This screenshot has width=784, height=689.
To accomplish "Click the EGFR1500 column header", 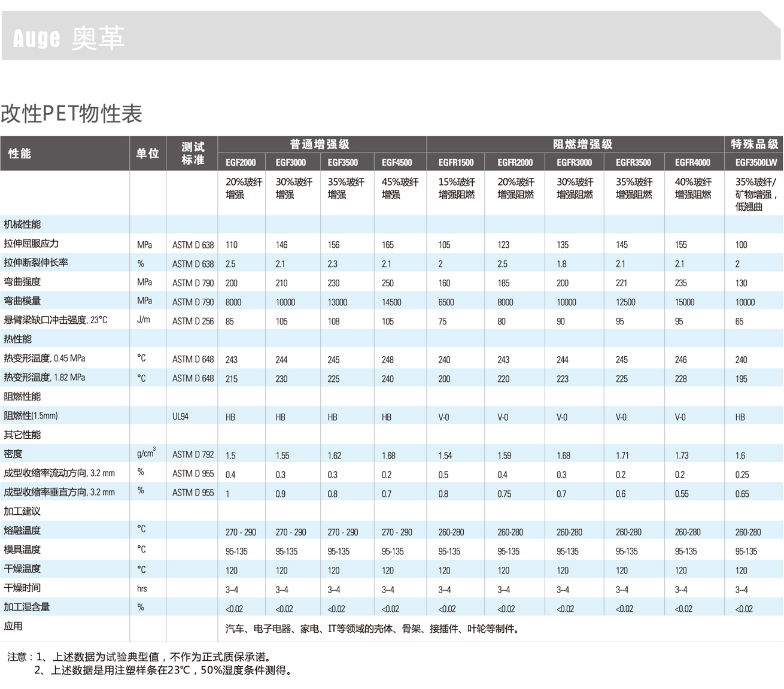I will coord(455,162).
